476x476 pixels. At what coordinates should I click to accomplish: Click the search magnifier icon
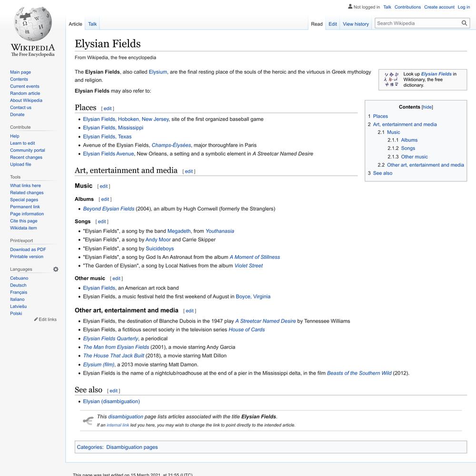tap(464, 23)
